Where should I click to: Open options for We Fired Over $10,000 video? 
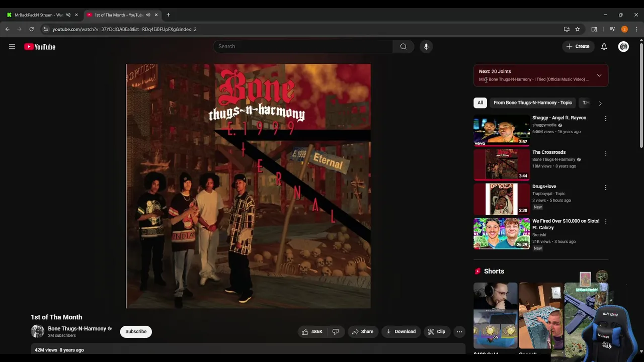[605, 222]
